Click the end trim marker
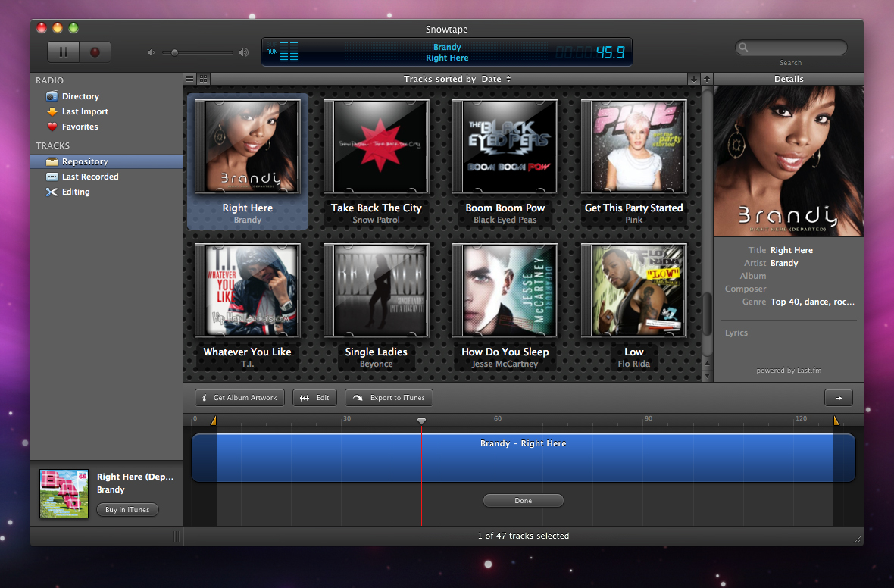The height and width of the screenshot is (588, 894). [x=836, y=421]
